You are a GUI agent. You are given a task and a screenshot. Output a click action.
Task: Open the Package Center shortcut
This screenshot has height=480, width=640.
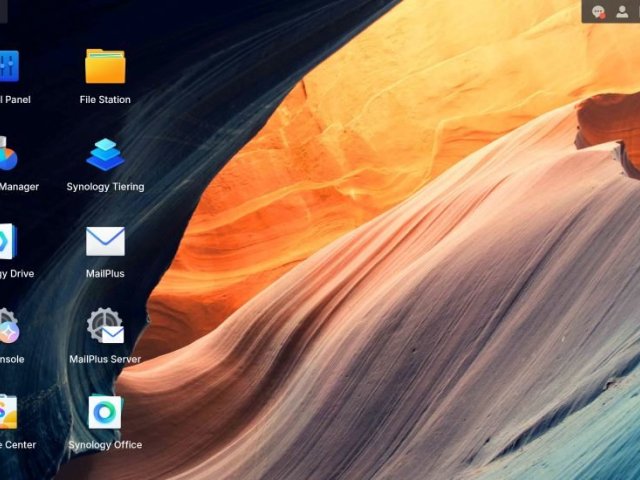tap(8, 412)
